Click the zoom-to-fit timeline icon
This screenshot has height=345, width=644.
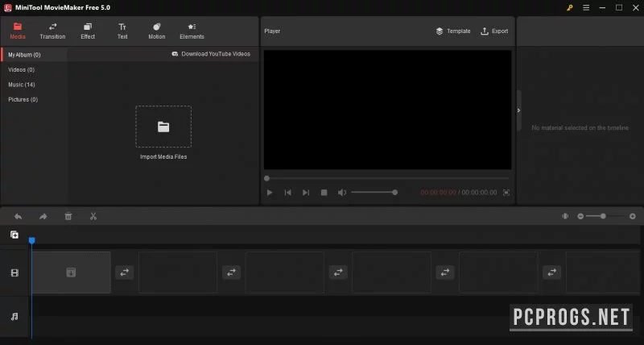coord(565,216)
